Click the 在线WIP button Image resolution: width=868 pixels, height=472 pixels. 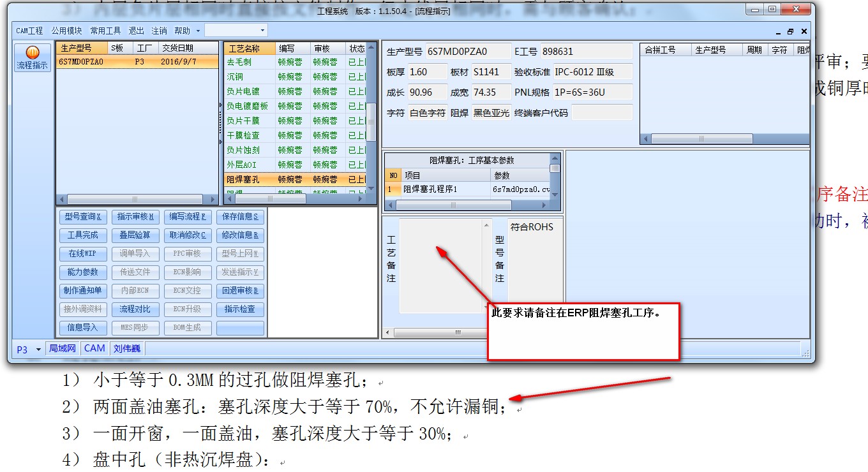pyautogui.click(x=83, y=254)
